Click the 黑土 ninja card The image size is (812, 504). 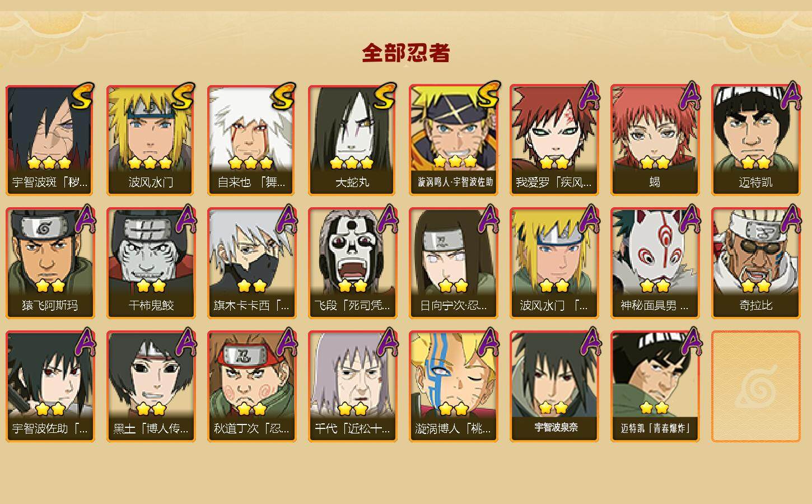(x=151, y=386)
